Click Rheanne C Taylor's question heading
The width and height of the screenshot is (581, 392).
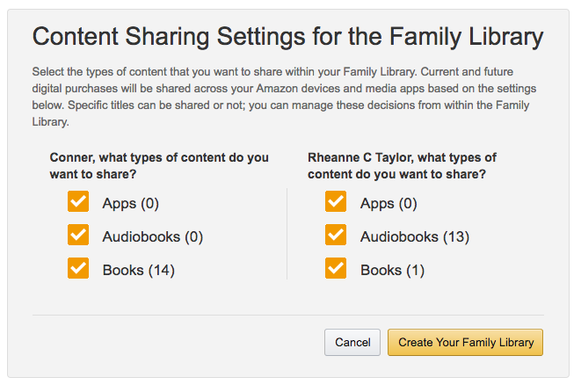(402, 166)
